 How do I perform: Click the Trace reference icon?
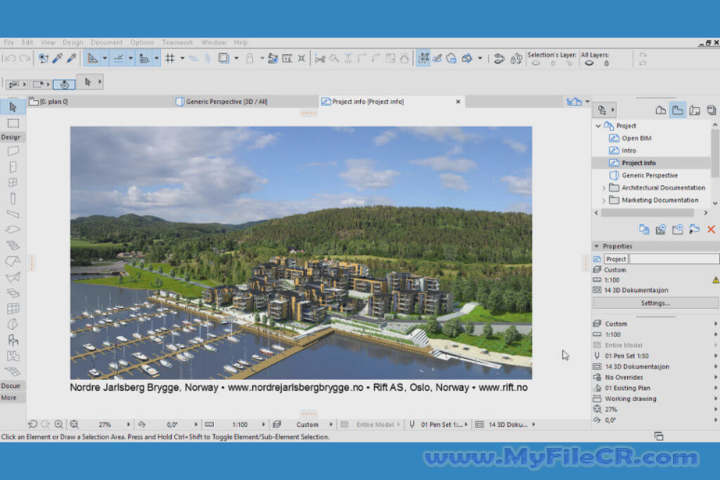coord(224,58)
